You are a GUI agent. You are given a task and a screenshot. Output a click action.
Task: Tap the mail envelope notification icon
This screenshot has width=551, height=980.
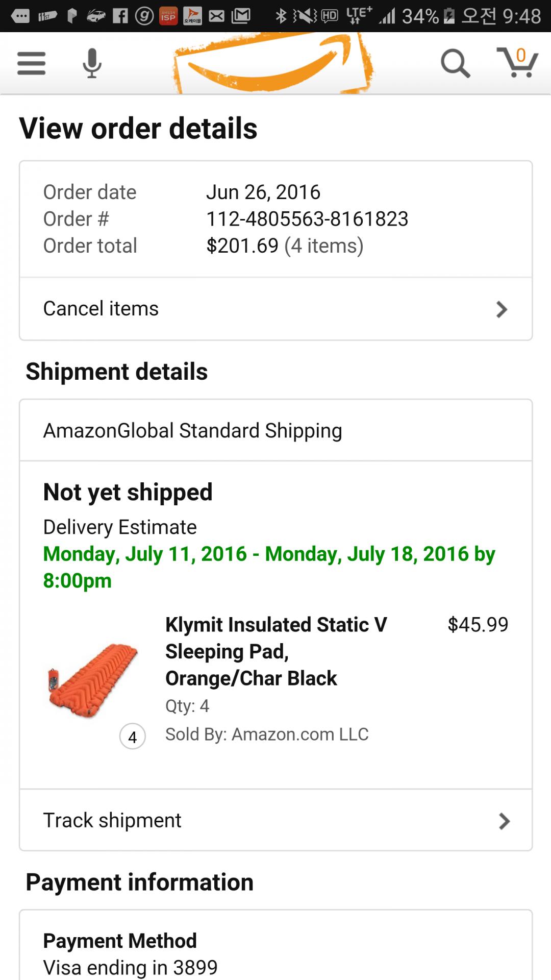coord(216,16)
